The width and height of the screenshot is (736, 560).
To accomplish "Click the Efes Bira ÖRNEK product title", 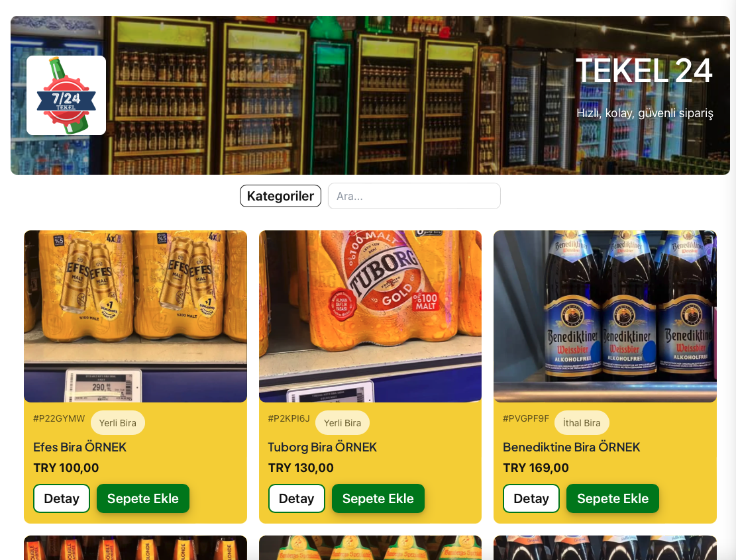I will click(x=79, y=447).
